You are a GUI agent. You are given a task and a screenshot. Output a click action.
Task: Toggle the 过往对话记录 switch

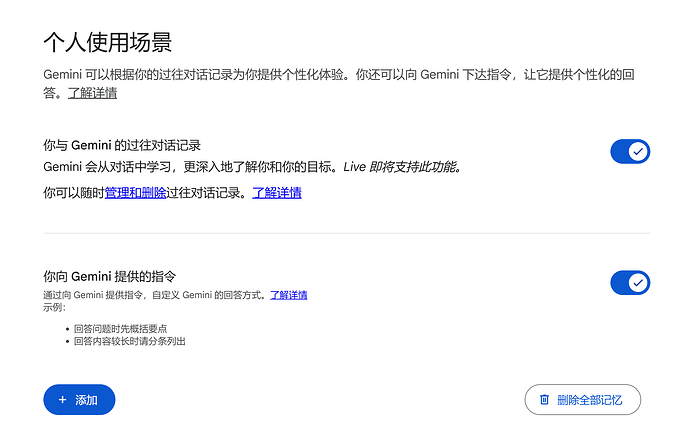tap(630, 151)
